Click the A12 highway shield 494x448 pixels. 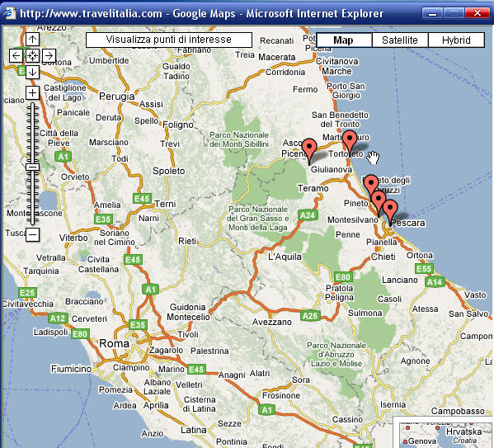[58, 318]
